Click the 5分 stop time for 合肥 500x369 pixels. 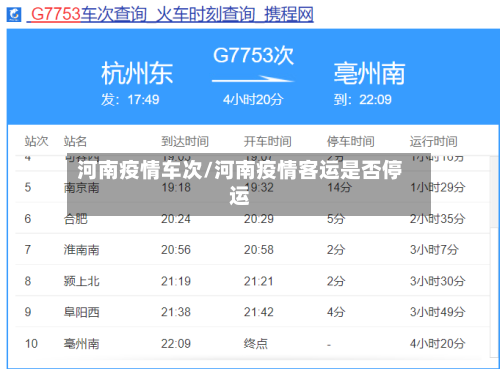point(336,219)
